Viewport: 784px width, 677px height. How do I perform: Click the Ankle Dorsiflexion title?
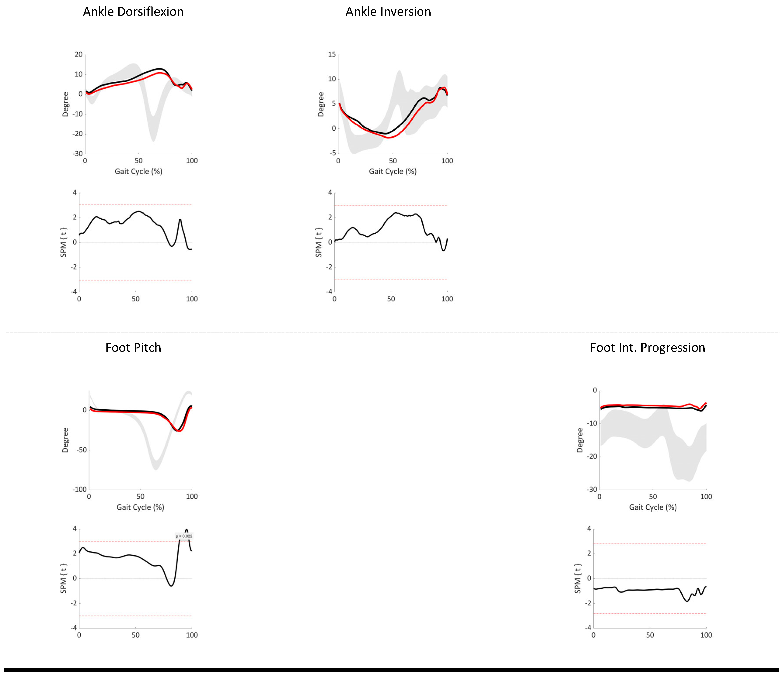133,12
